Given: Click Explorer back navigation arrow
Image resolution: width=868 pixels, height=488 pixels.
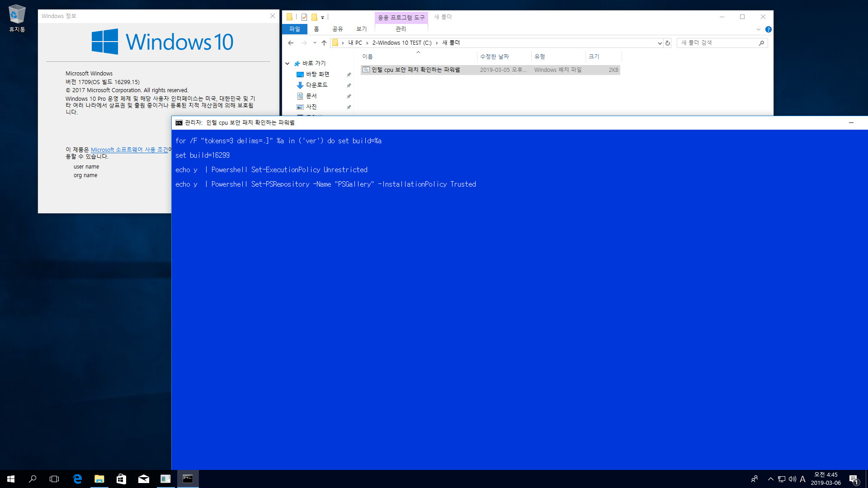Looking at the screenshot, I should [291, 43].
